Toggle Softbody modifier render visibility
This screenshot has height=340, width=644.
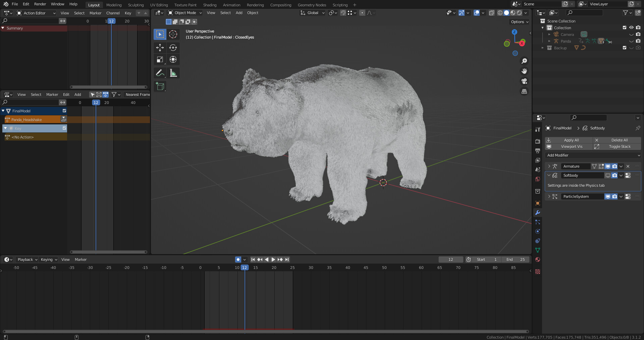(x=614, y=175)
